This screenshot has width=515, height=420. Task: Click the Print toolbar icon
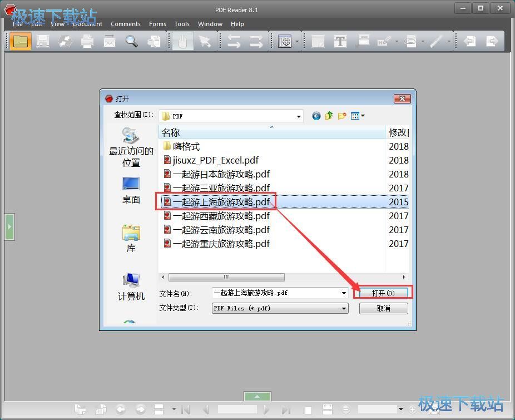point(87,41)
